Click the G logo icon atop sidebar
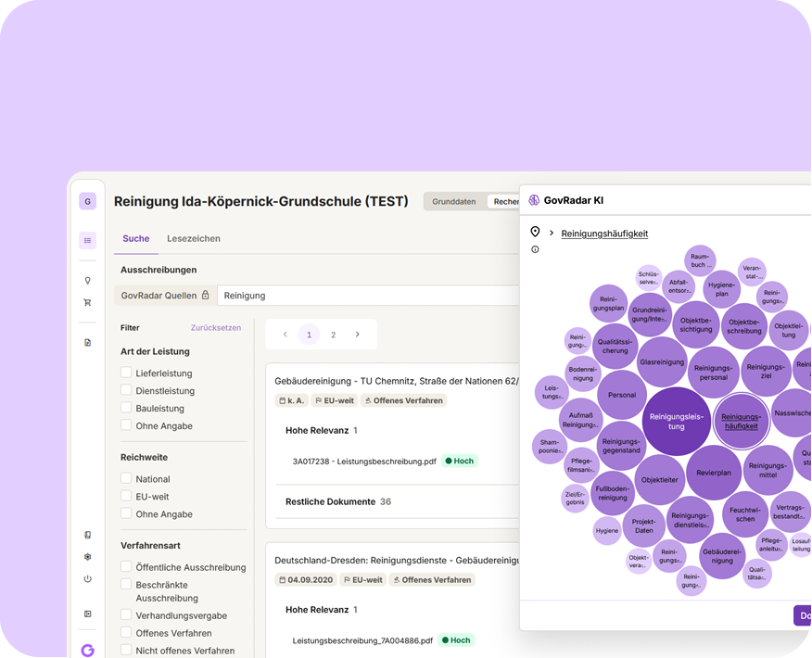The height and width of the screenshot is (658, 812). 87,201
